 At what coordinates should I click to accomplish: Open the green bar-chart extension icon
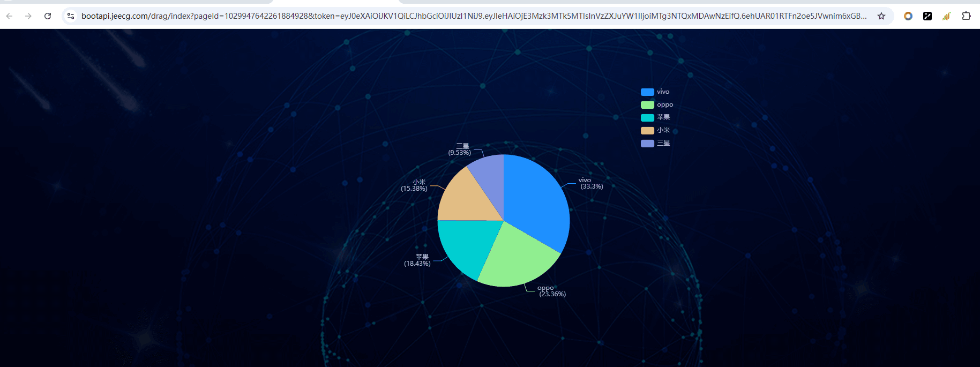tap(947, 16)
